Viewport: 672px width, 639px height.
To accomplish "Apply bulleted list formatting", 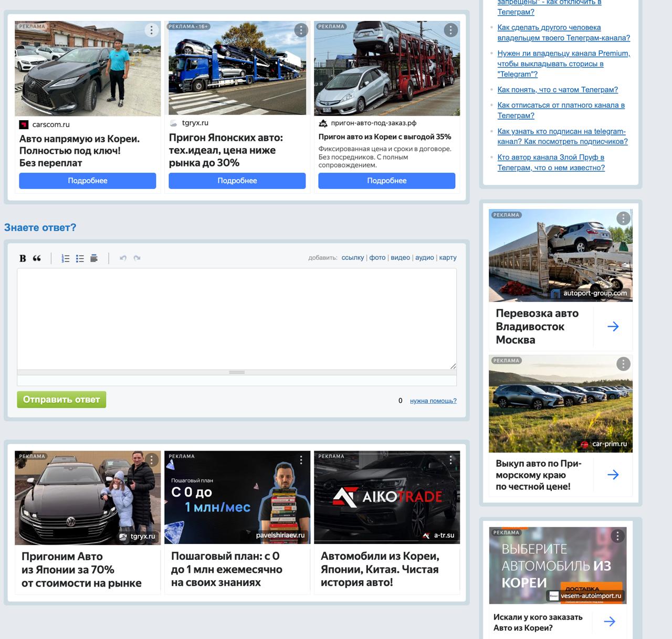I will click(x=80, y=258).
